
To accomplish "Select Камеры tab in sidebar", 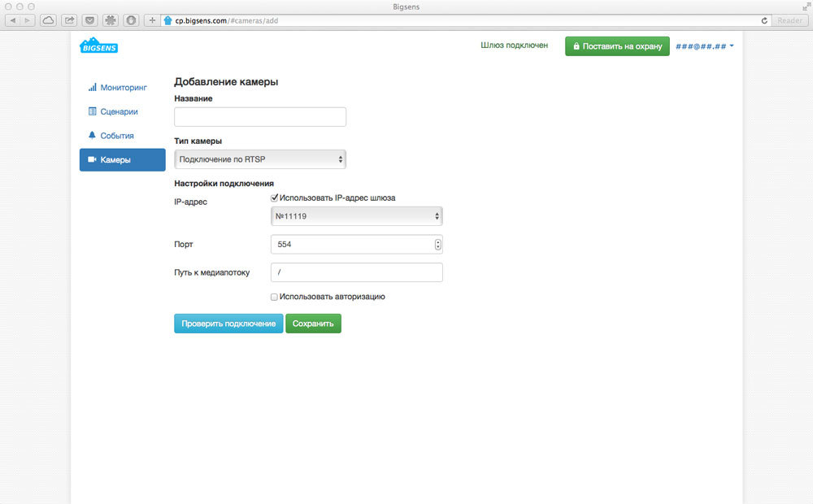I will tap(123, 159).
